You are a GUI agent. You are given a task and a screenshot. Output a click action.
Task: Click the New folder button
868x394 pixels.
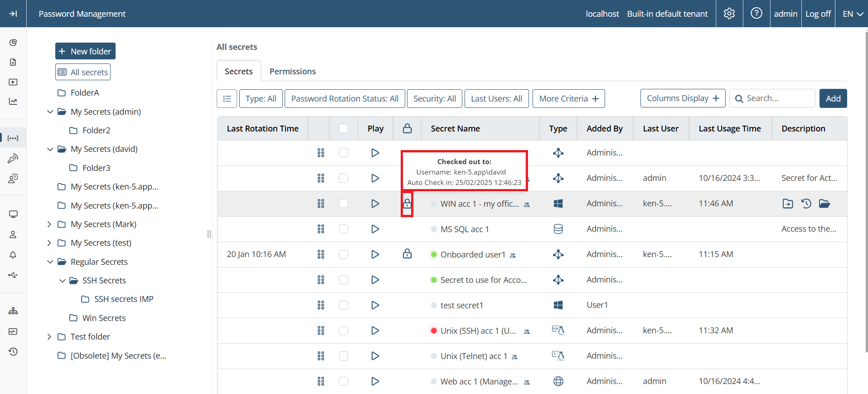coord(85,51)
